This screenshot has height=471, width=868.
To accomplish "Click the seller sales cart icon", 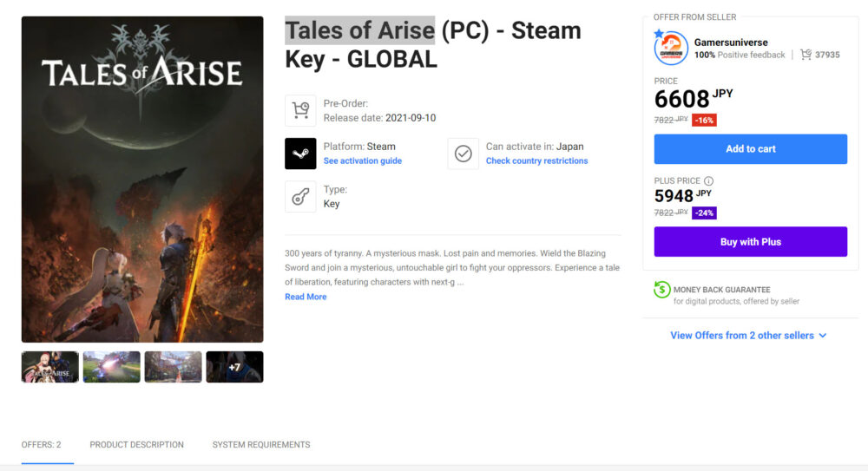I will point(806,55).
